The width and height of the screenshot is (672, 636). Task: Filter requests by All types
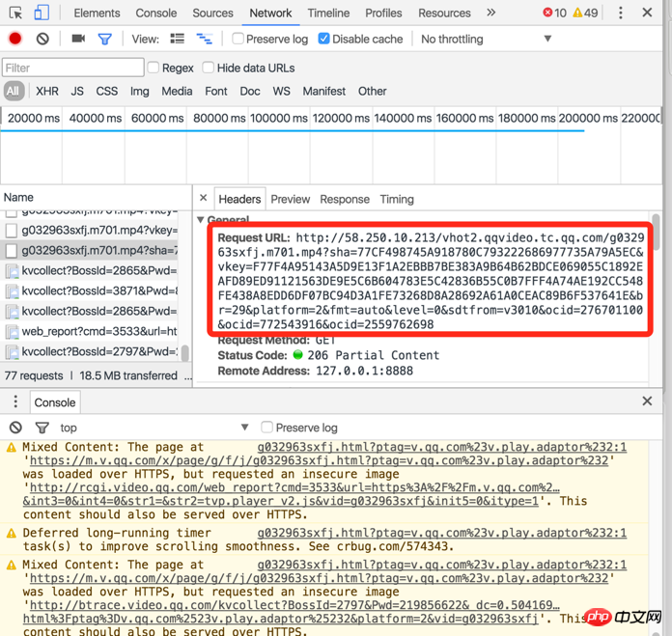click(x=14, y=92)
